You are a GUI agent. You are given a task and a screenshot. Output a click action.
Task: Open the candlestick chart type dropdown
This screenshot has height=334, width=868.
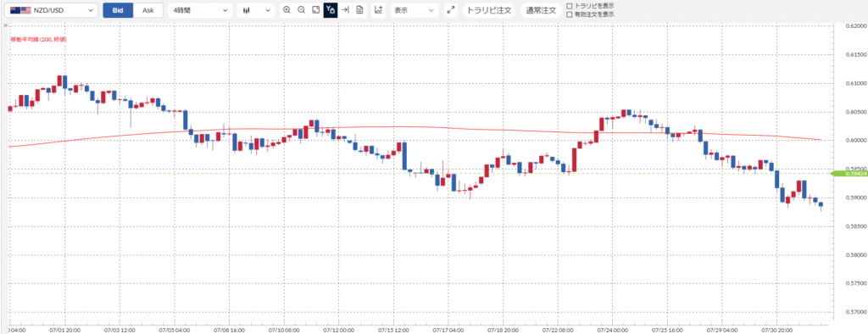click(256, 10)
